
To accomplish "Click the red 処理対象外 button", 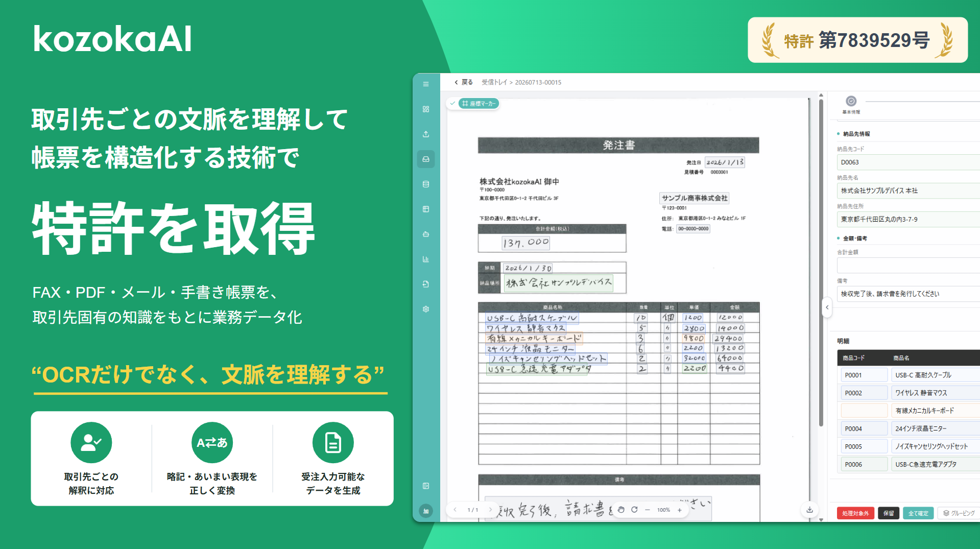I will [855, 513].
